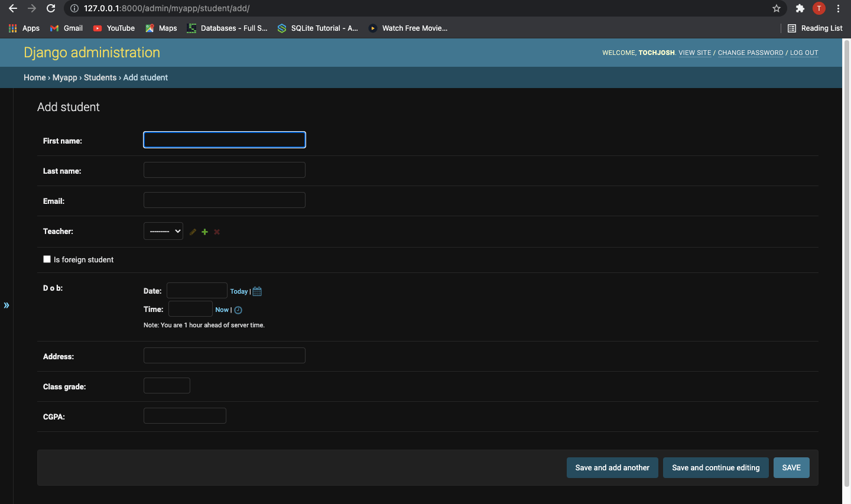Viewport: 851px width, 504px height.
Task: Click the red X icon to delete Teacher
Action: pos(216,232)
